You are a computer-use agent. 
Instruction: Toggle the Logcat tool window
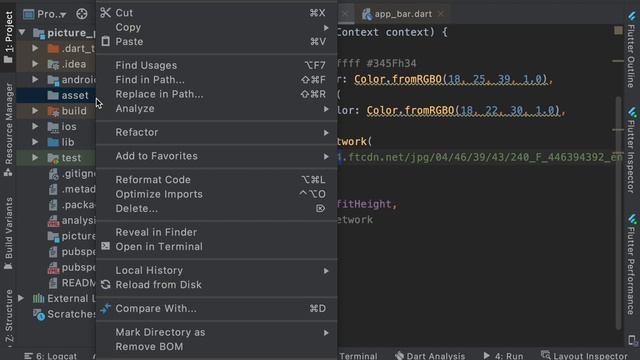click(50, 356)
